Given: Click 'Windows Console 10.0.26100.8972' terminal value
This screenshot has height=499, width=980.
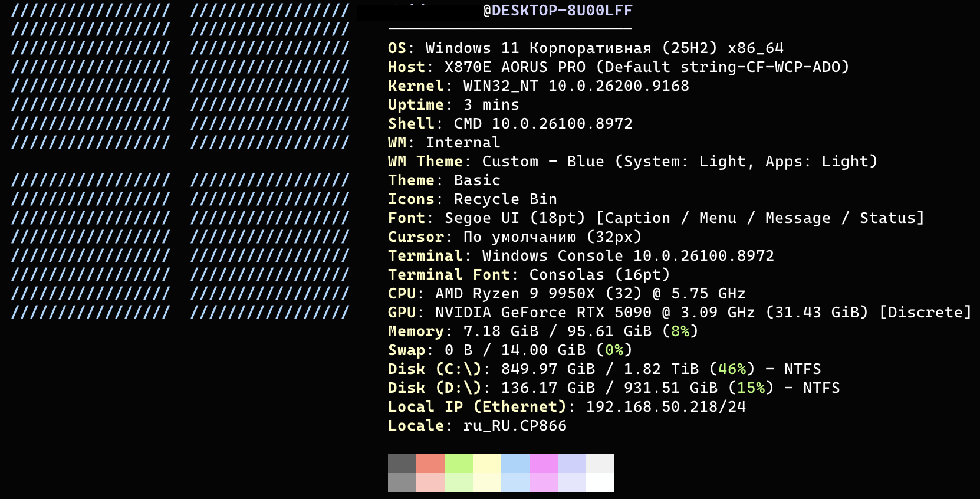Looking at the screenshot, I should [x=628, y=256].
